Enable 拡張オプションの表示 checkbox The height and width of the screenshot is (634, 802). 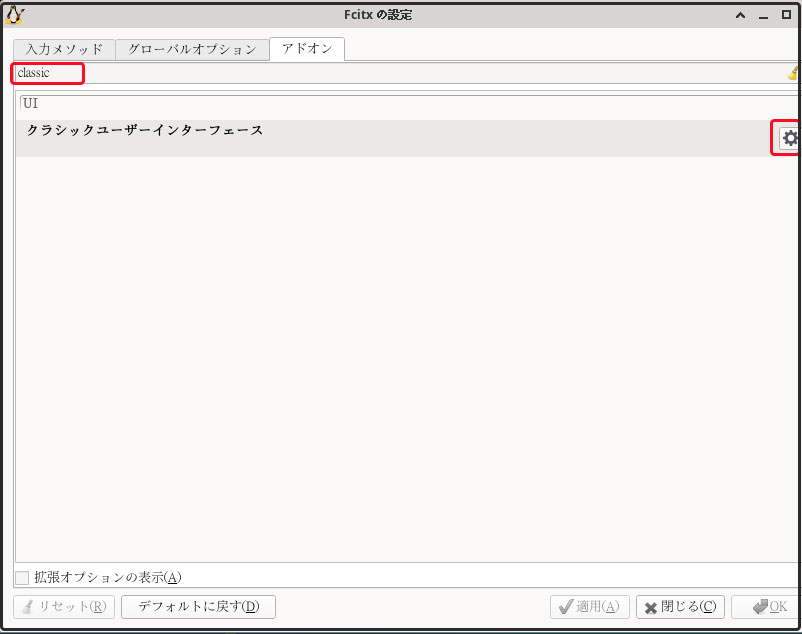tap(22, 578)
